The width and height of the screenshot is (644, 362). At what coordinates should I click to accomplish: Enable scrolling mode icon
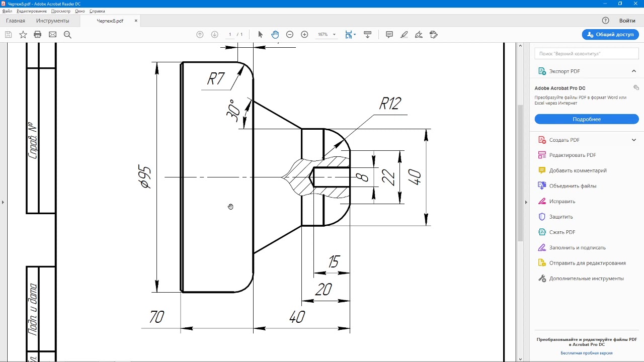[x=367, y=35]
